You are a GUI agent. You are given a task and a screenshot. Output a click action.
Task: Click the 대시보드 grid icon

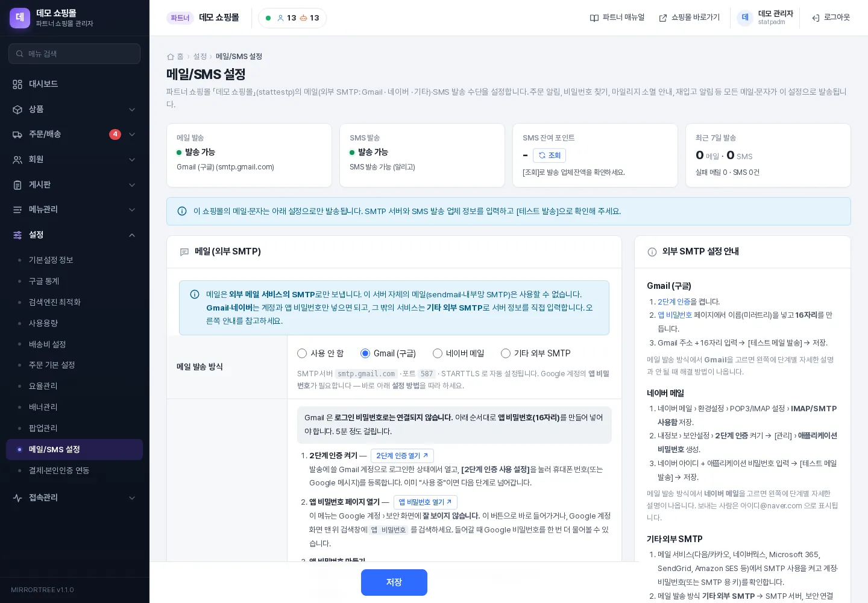[x=17, y=84]
